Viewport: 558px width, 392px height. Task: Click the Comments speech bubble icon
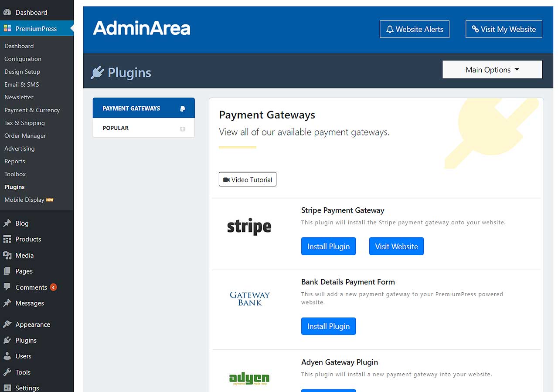coord(7,287)
